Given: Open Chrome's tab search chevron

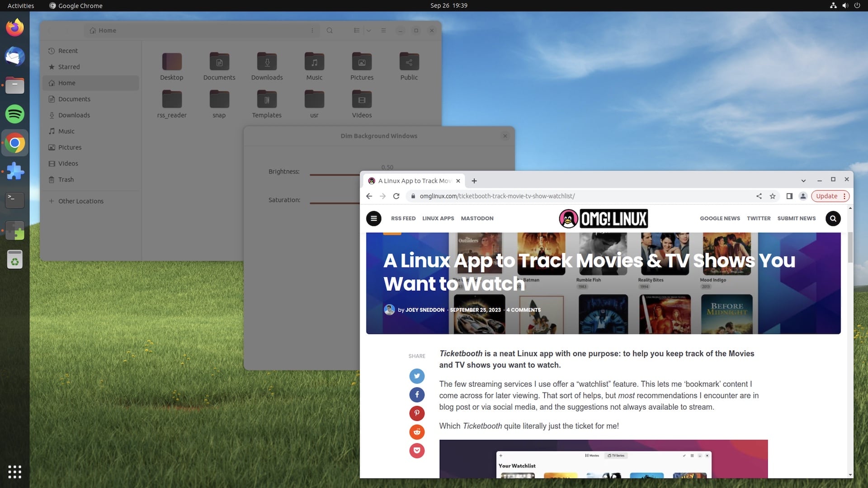Looking at the screenshot, I should pyautogui.click(x=803, y=180).
